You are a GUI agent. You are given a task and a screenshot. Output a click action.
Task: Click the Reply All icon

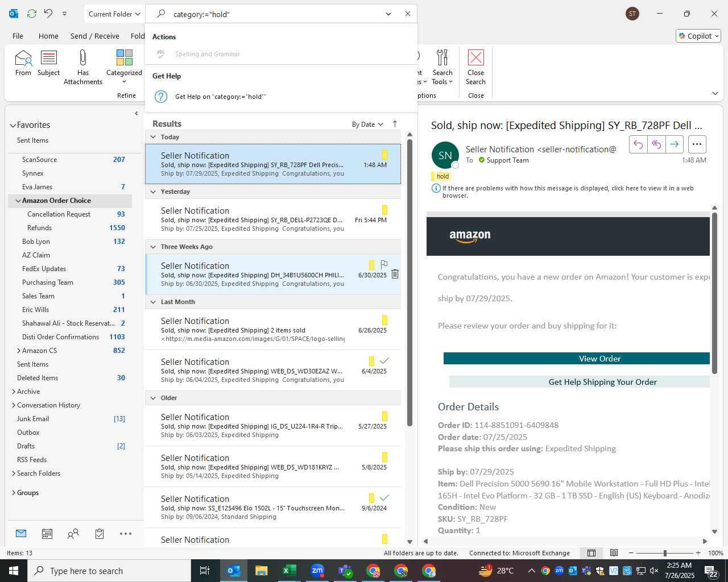coord(656,144)
